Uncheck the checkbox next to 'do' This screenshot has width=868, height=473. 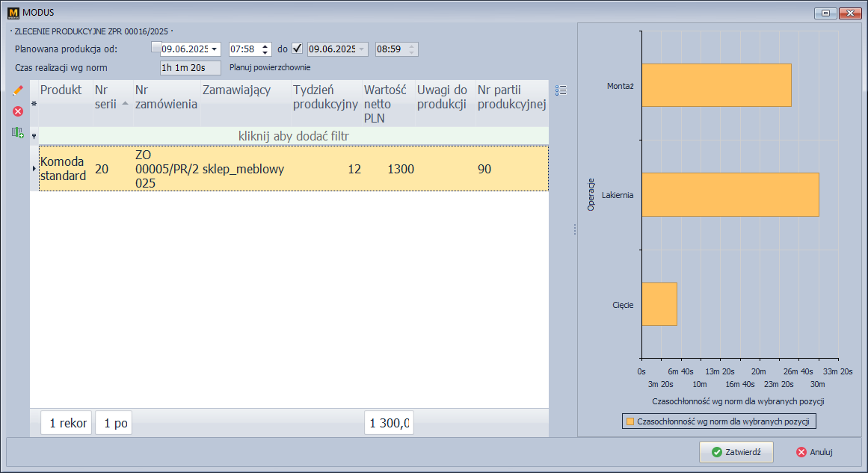coord(297,49)
